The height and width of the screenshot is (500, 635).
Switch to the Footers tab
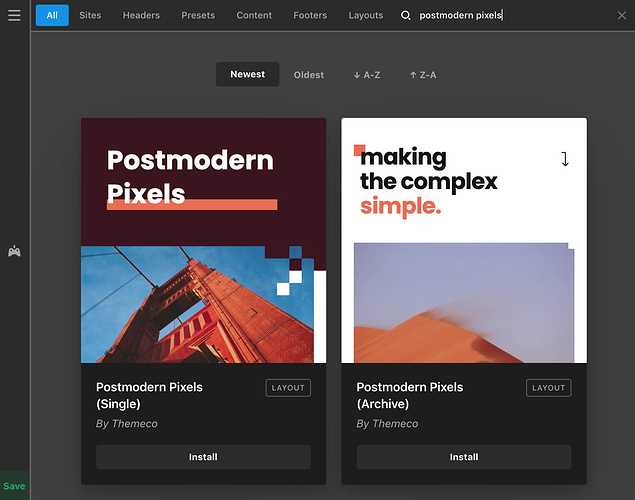coord(310,15)
